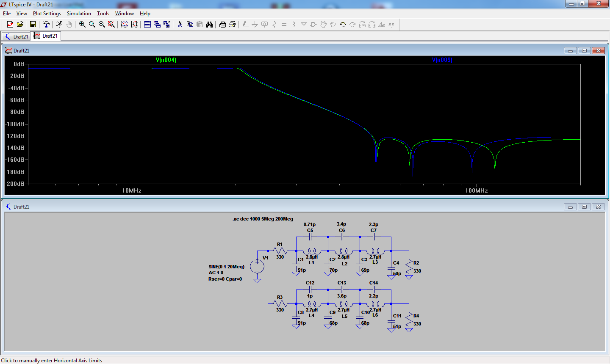Place a ground symbol tool
Viewport: 610px width, 364px height.
255,25
